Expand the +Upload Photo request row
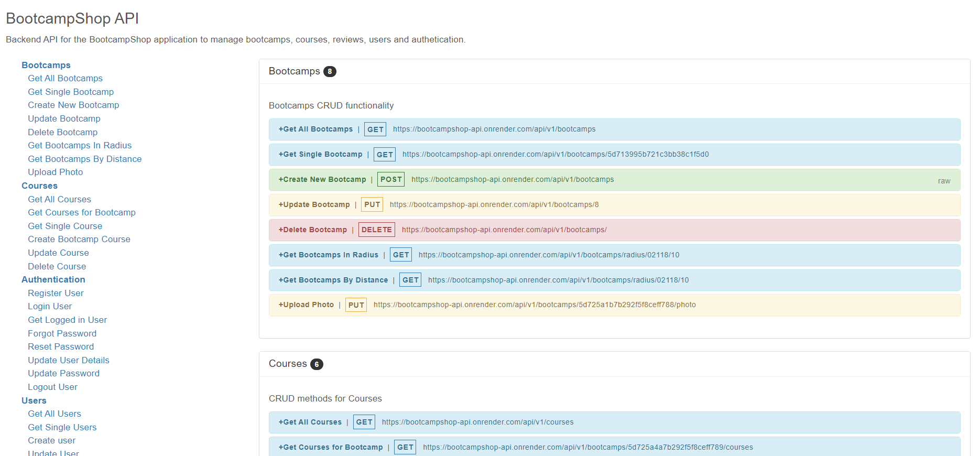The width and height of the screenshot is (980, 456). [x=615, y=305]
